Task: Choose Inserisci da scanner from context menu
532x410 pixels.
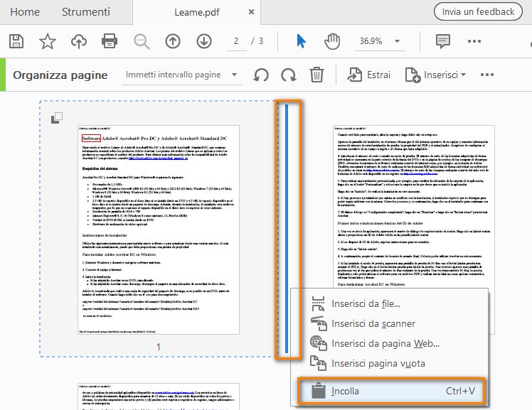Action: coord(389,323)
